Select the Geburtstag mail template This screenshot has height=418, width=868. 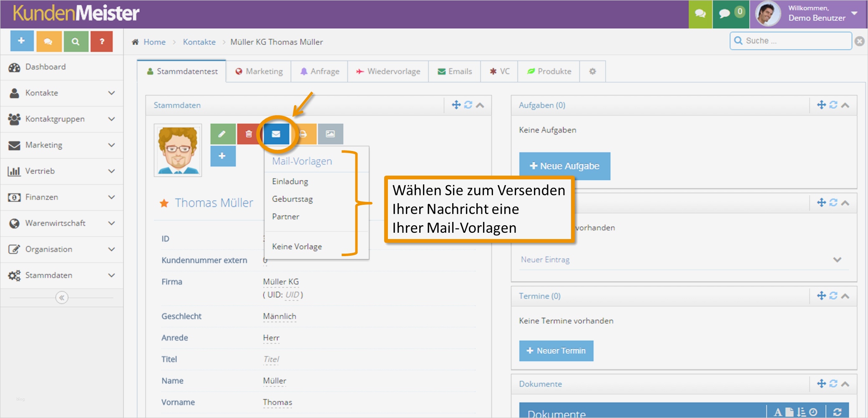click(292, 199)
